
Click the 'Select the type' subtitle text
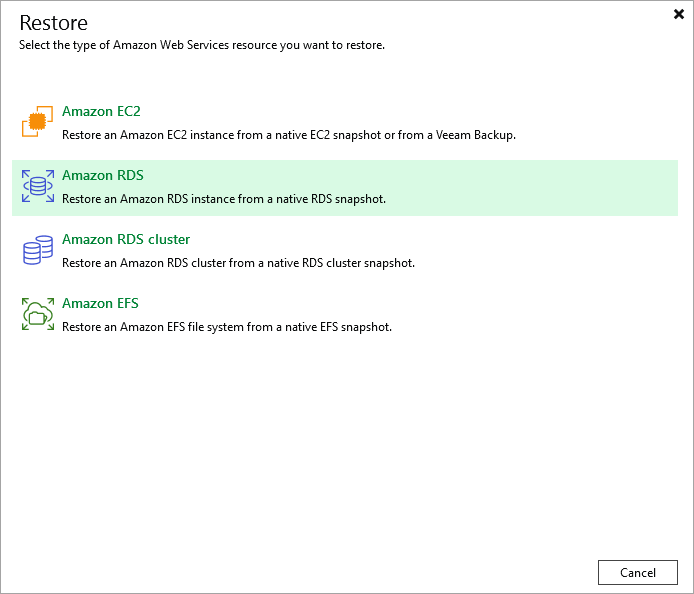201,46
